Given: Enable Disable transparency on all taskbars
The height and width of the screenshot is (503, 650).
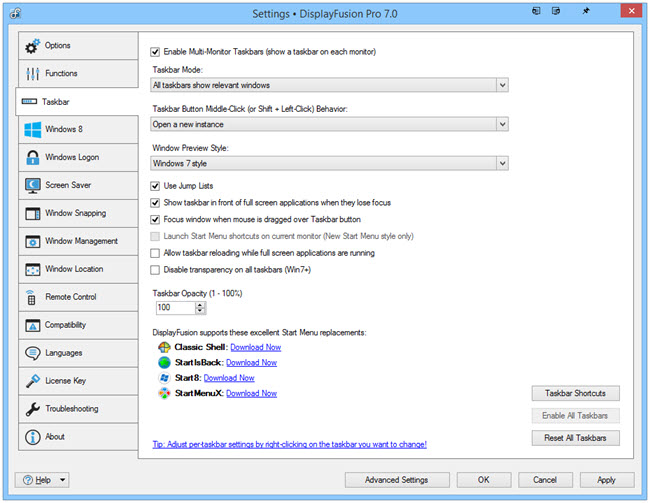Looking at the screenshot, I should (x=155, y=270).
